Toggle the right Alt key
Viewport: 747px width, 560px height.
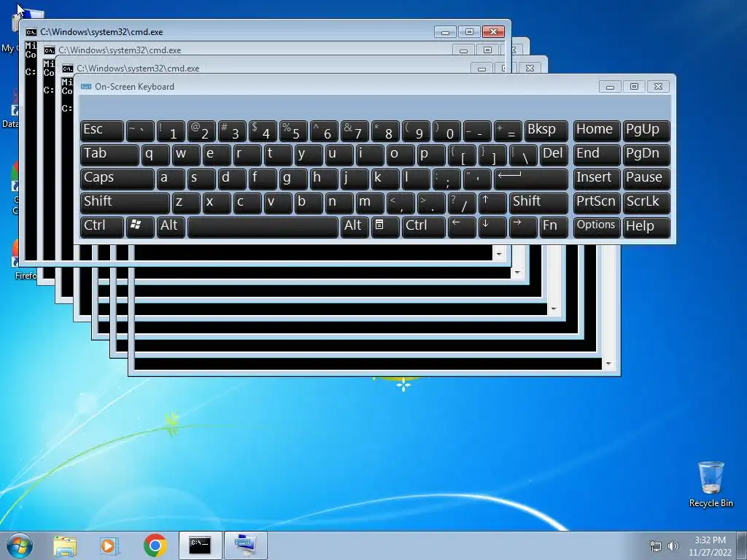[x=355, y=227]
